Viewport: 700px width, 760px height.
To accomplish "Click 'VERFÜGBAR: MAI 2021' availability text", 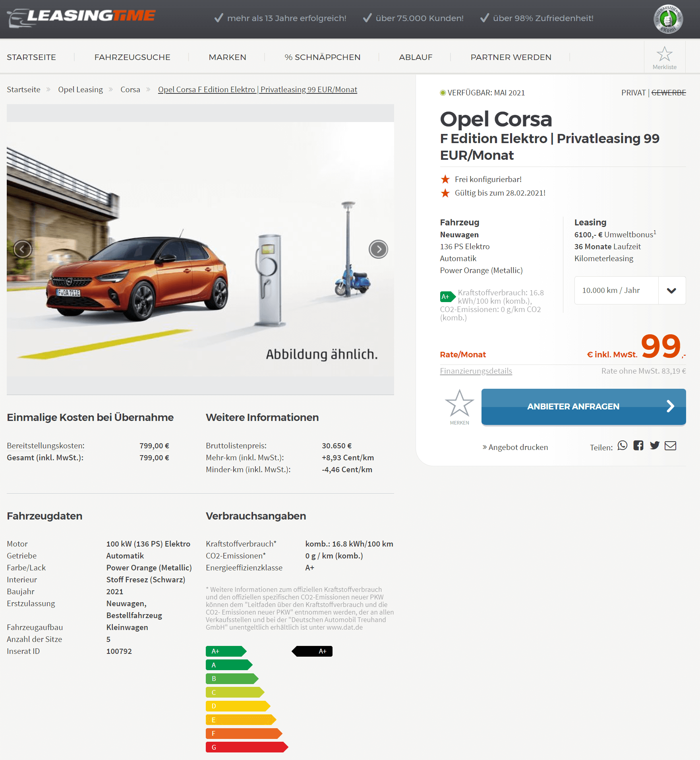I will 486,93.
